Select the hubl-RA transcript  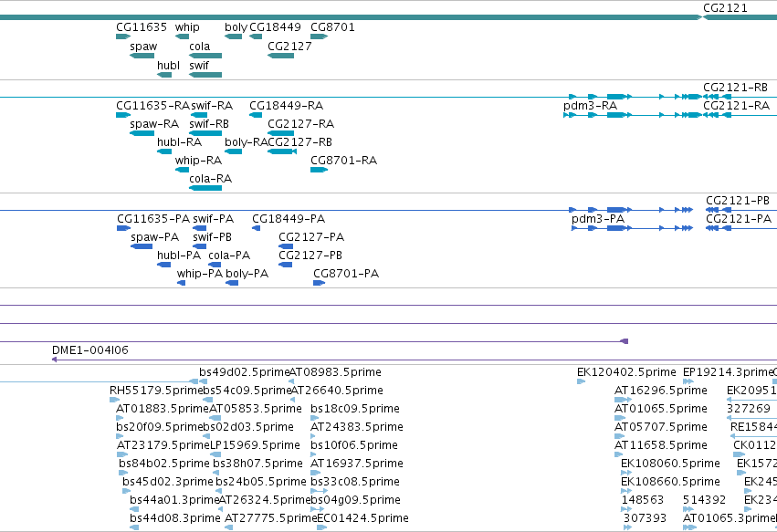164,151
